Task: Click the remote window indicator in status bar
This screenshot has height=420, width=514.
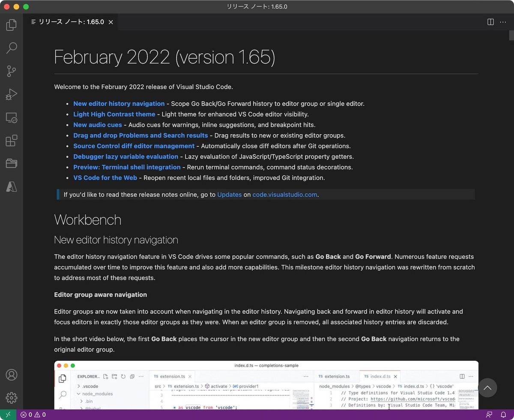Action: point(8,415)
